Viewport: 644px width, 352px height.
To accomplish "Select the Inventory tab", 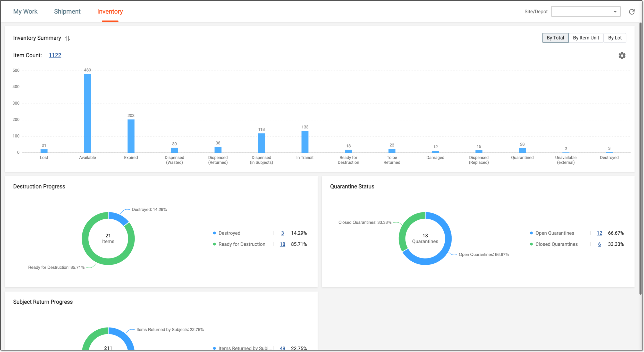I will click(110, 12).
